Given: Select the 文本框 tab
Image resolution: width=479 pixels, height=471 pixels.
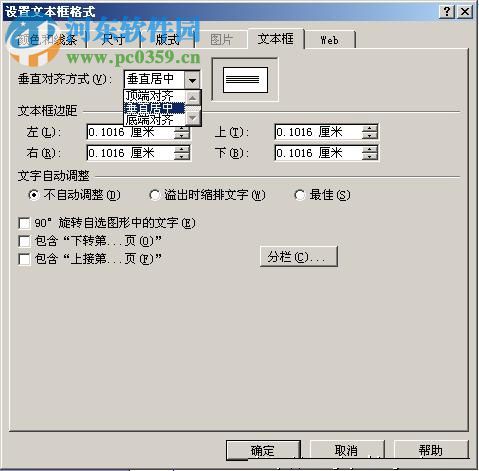Looking at the screenshot, I should [276, 39].
